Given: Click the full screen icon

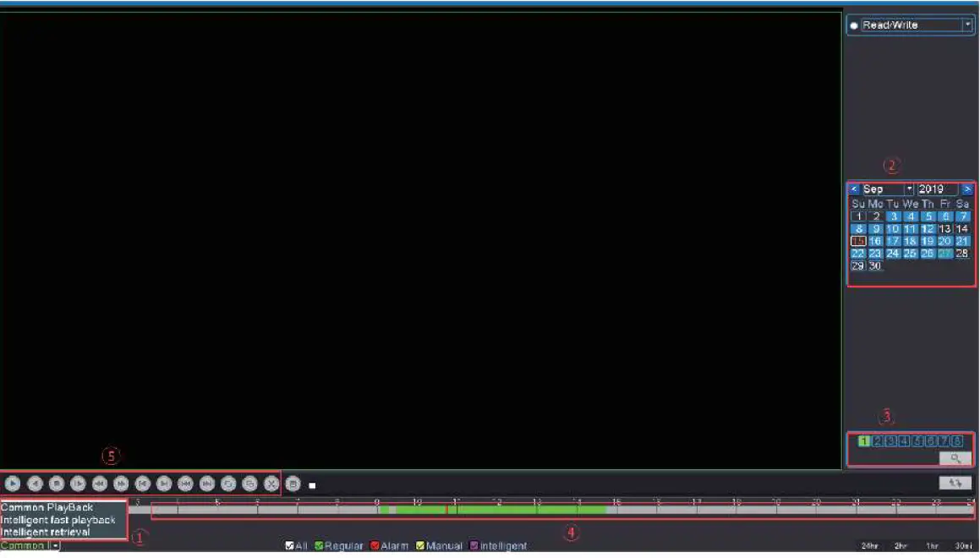Looking at the screenshot, I should [x=250, y=484].
